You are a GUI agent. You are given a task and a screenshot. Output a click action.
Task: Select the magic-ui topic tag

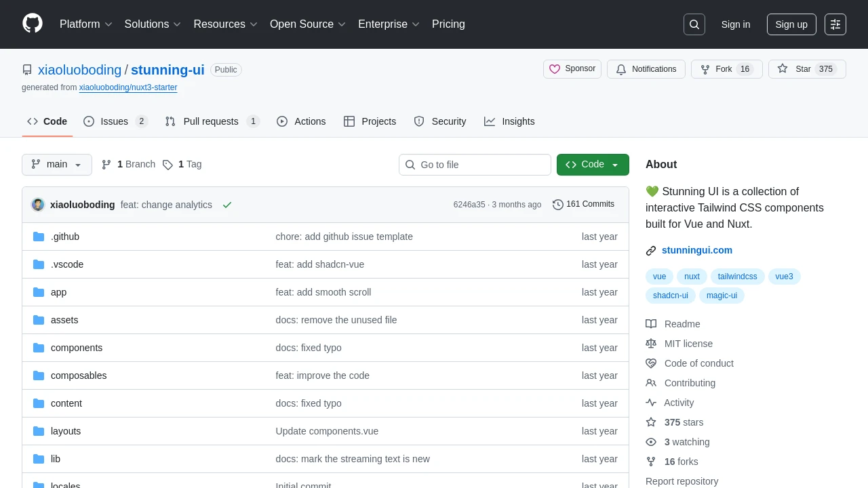[722, 296]
